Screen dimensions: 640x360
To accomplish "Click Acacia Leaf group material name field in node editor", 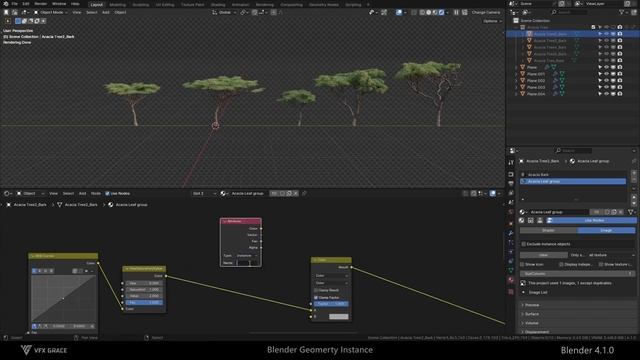I will 248,193.
